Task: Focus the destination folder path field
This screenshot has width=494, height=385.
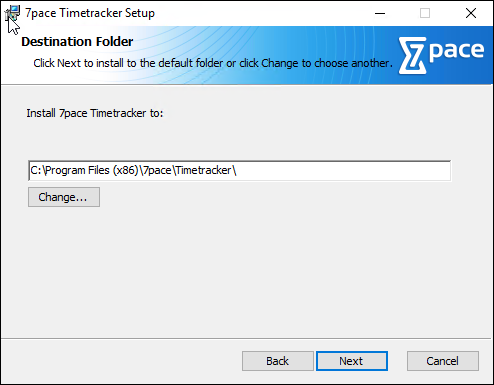Action: pyautogui.click(x=240, y=171)
